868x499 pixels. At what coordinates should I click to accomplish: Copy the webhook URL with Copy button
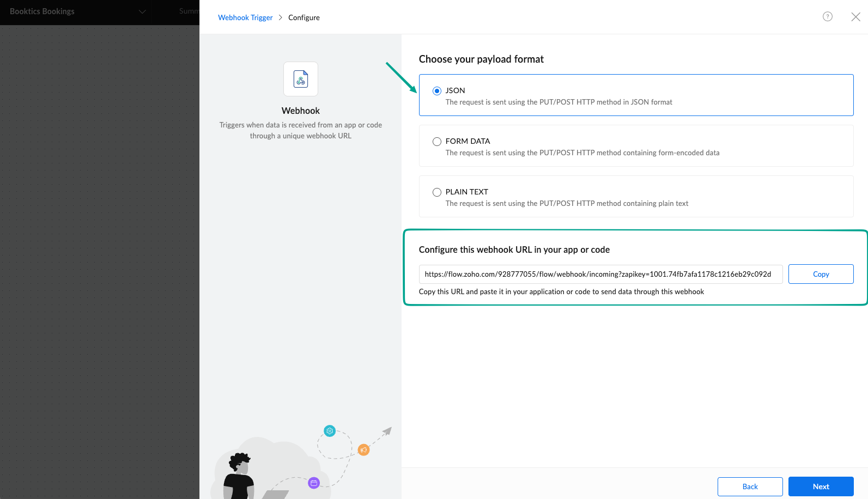pyautogui.click(x=821, y=274)
